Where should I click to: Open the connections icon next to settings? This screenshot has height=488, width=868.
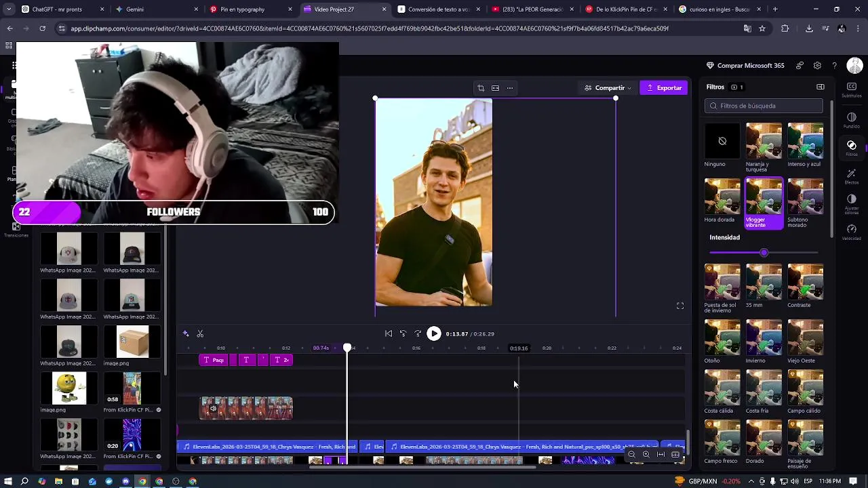tap(800, 66)
